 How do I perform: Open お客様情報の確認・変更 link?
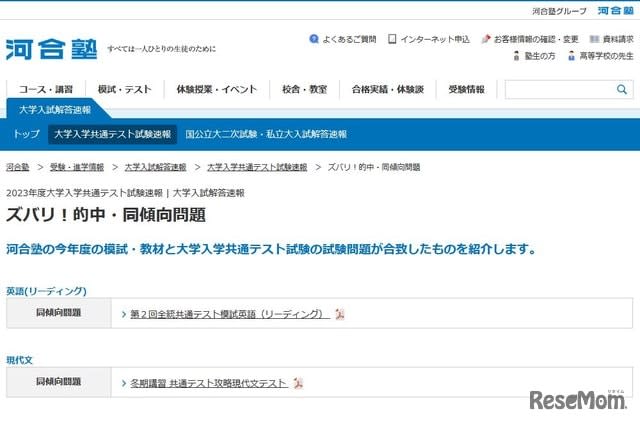click(x=536, y=39)
